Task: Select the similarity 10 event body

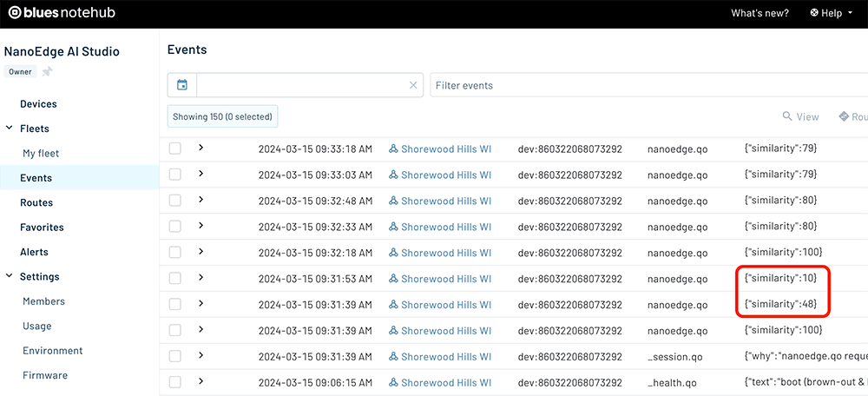Action: tap(780, 279)
